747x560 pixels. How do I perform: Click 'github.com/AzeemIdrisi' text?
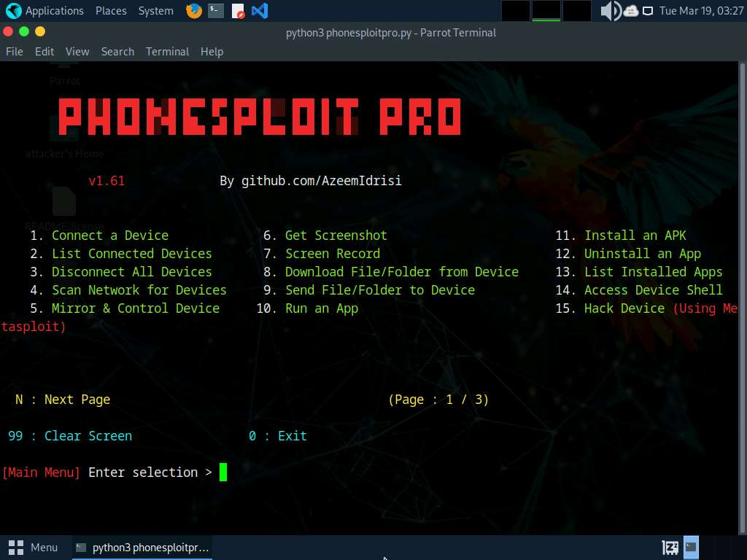point(322,181)
